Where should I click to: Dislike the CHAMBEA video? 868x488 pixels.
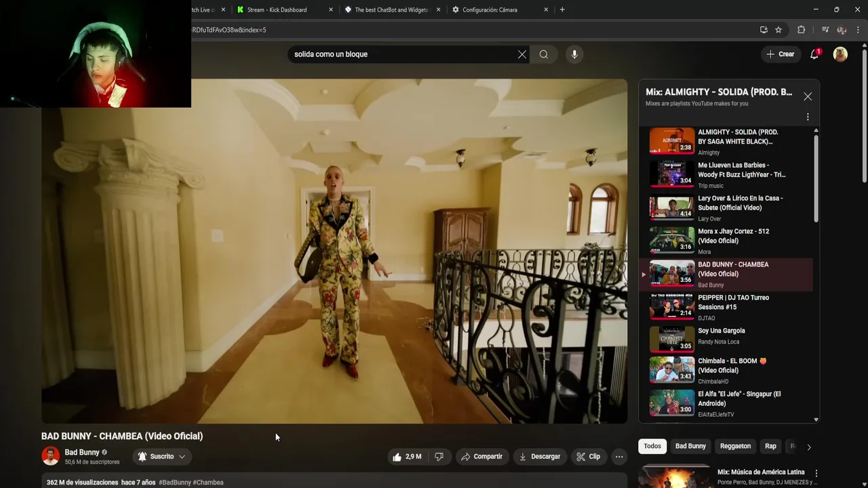439,457
